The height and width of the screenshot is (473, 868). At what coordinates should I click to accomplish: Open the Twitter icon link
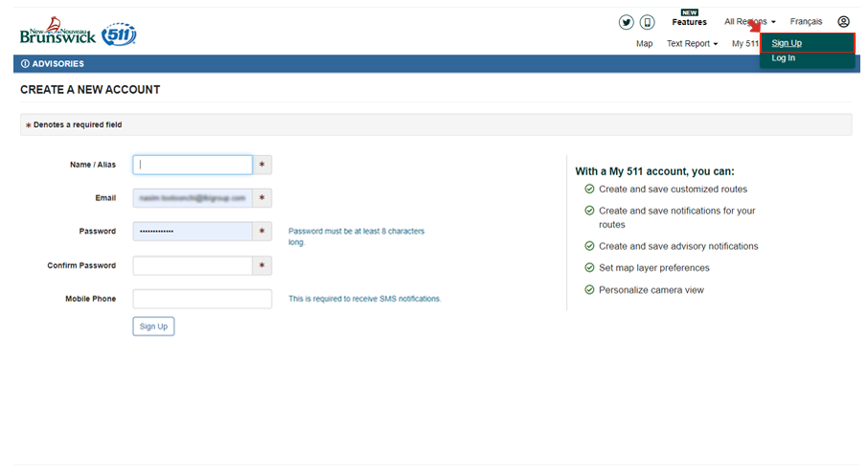627,22
